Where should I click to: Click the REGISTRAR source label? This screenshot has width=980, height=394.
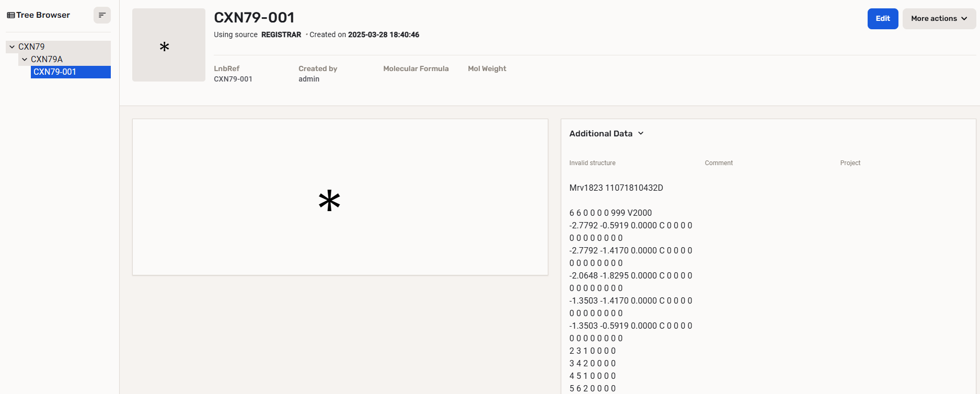[x=281, y=35]
